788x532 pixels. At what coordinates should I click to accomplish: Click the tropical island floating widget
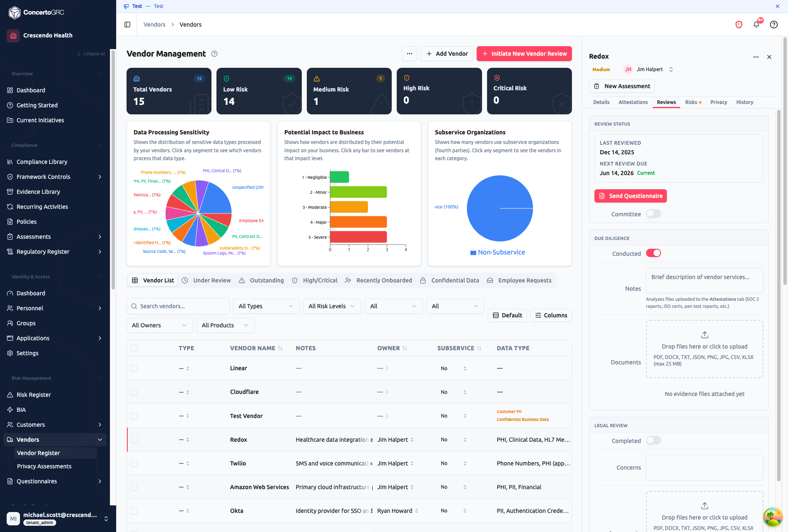pos(773,517)
